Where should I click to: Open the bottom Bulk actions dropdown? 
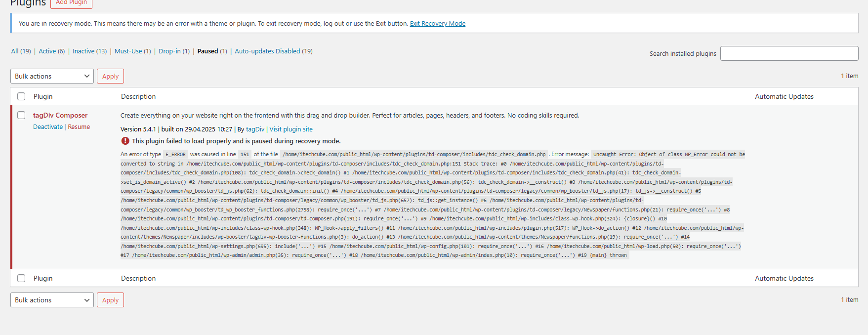tap(52, 300)
